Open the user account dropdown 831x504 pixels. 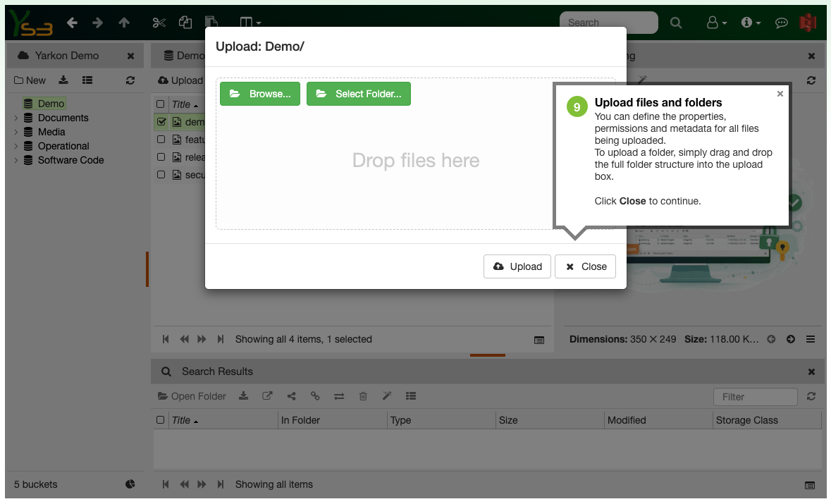(716, 22)
